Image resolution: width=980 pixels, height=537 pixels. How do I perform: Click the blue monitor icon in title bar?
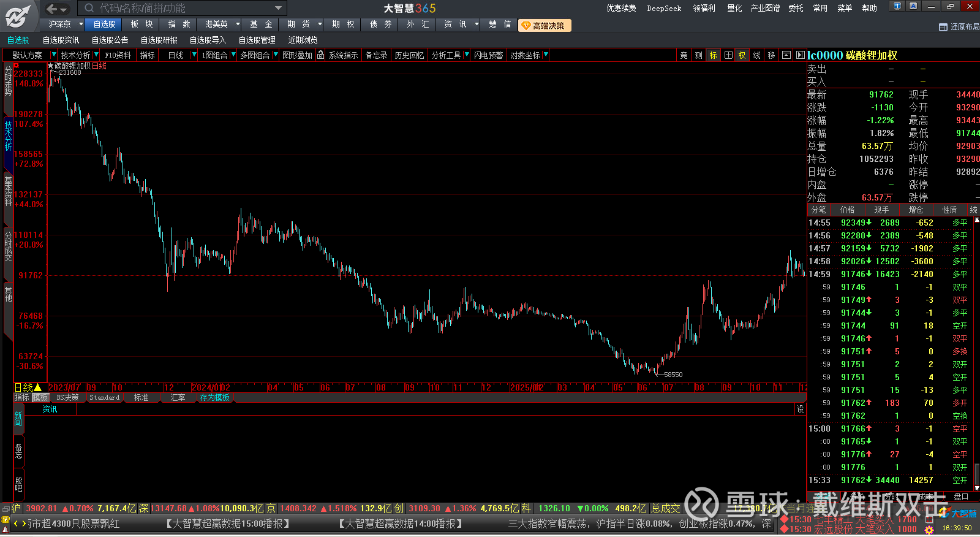[897, 6]
